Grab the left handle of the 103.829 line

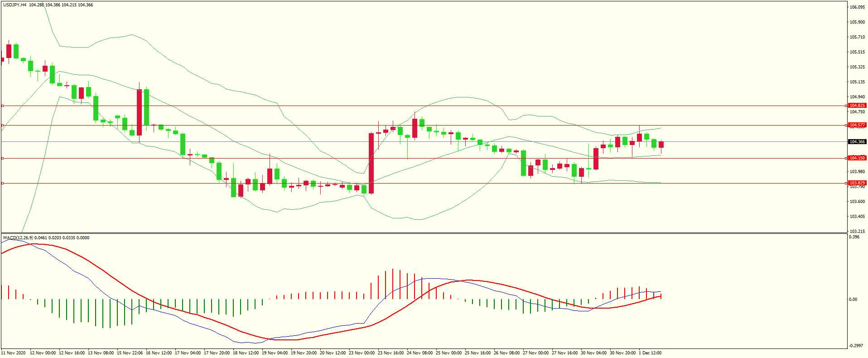[2, 183]
